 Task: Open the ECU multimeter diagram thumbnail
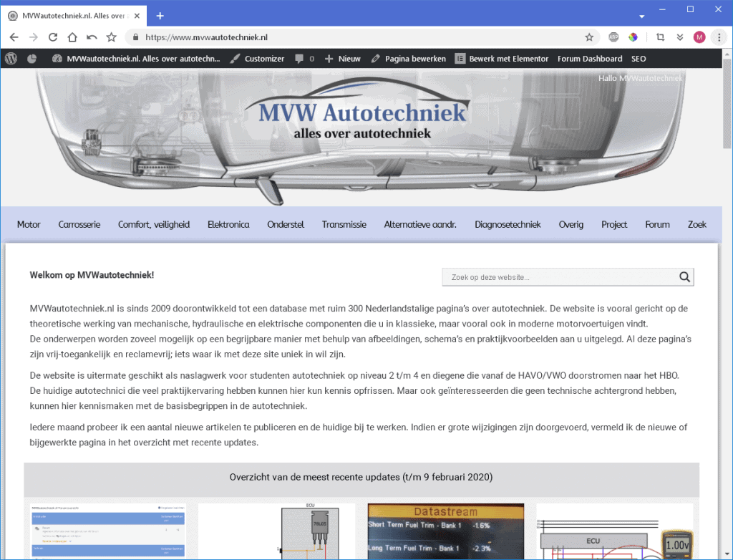615,531
